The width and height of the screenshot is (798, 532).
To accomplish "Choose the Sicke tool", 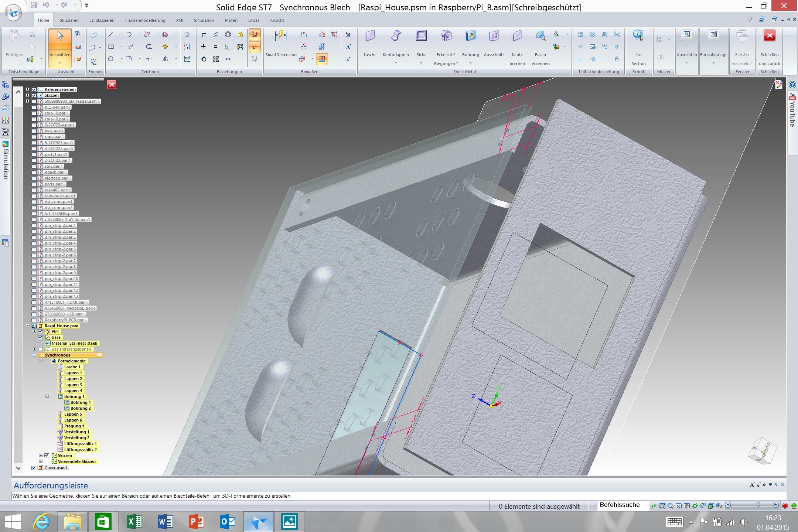I will 421,44.
